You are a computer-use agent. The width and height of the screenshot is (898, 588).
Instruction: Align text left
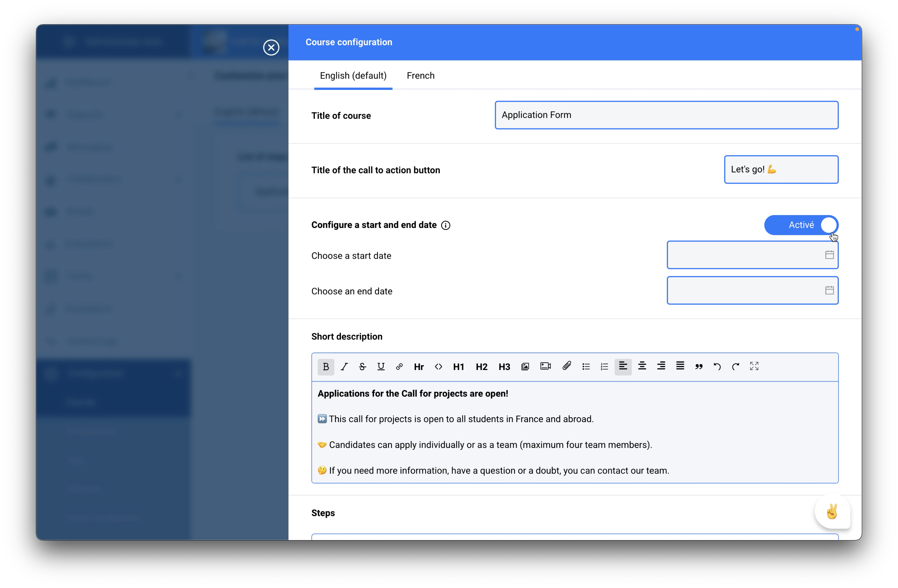tap(623, 366)
